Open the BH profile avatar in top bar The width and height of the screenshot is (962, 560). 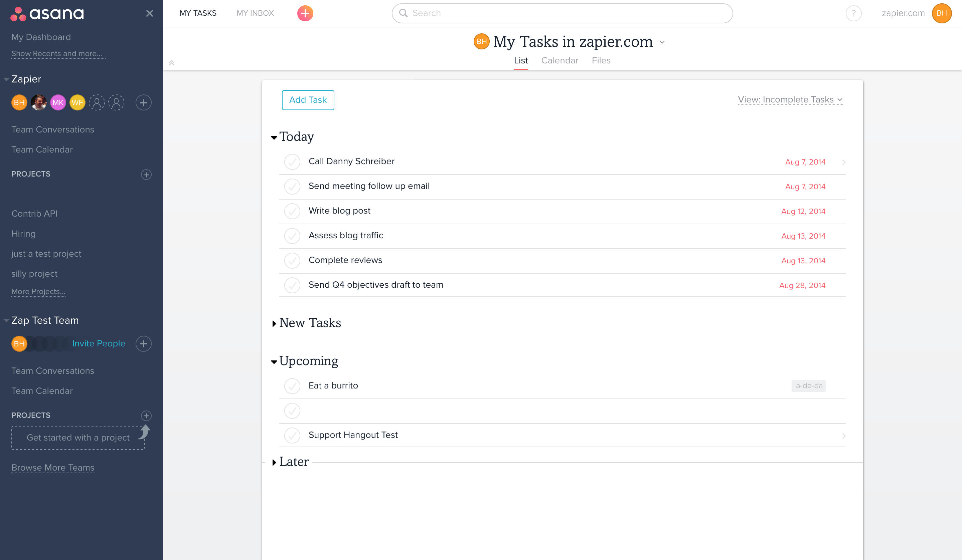click(941, 13)
